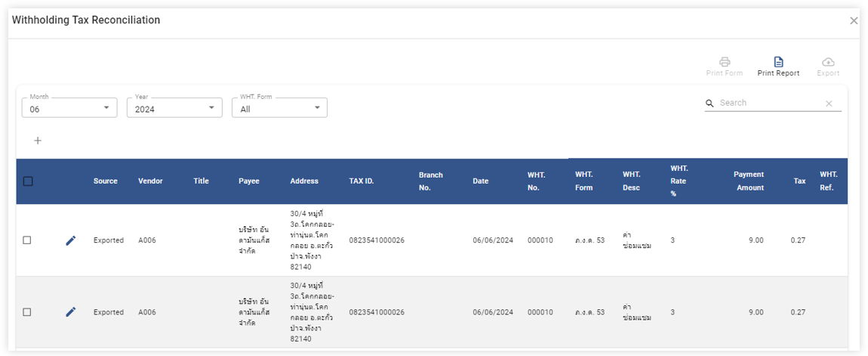Edit first row using pencil icon
This screenshot has height=356, width=868.
[71, 240]
